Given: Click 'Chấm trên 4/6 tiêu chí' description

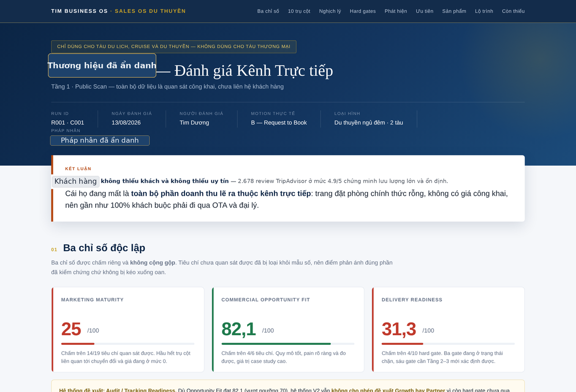Looking at the screenshot, I should click(x=284, y=357).
